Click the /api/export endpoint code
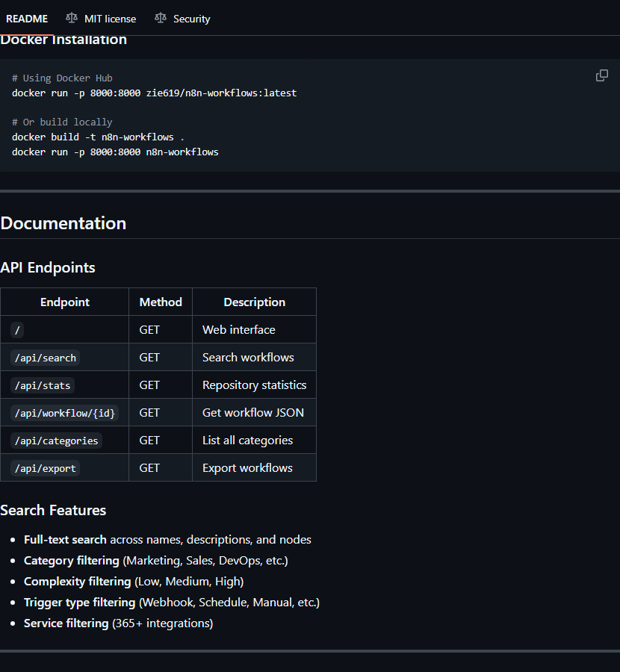Image resolution: width=620 pixels, height=672 pixels. pos(46,468)
